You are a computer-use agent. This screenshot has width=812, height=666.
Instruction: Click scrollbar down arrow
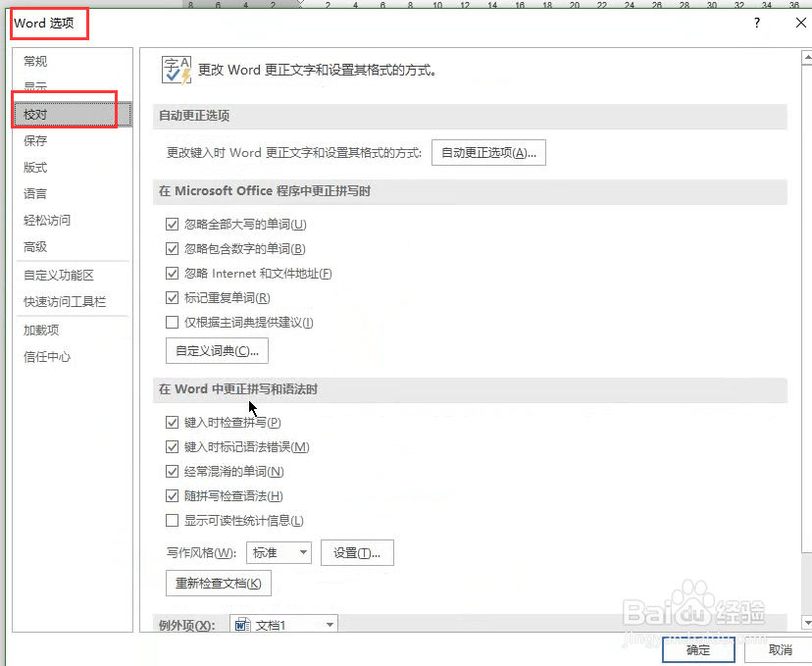806,622
